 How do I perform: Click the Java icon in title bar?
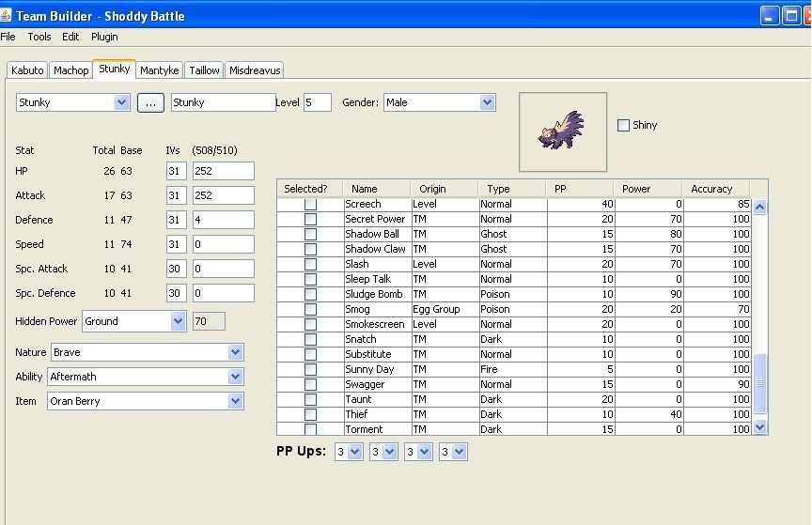[8, 16]
